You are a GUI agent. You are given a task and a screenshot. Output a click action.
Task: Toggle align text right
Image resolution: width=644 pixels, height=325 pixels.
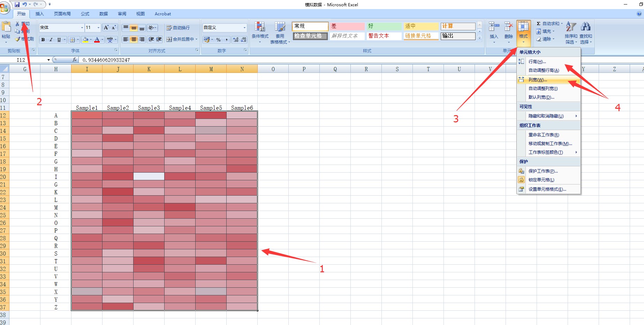click(142, 39)
